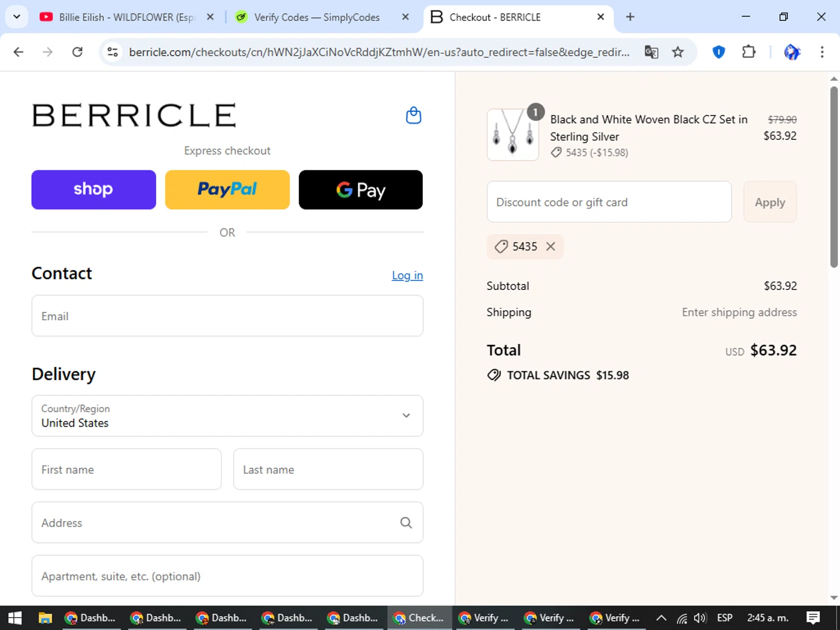Image resolution: width=840 pixels, height=630 pixels.
Task: Remove discount code 5435 with the X
Action: 551,246
